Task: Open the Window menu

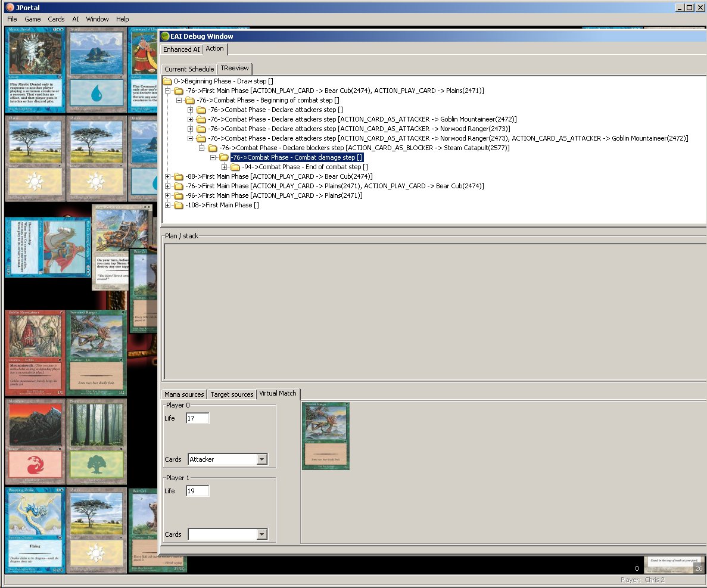Action: point(98,19)
